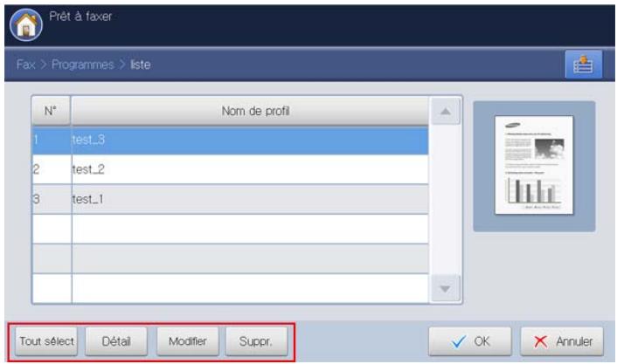View profile details with Détail
The height and width of the screenshot is (364, 617).
pyautogui.click(x=116, y=341)
